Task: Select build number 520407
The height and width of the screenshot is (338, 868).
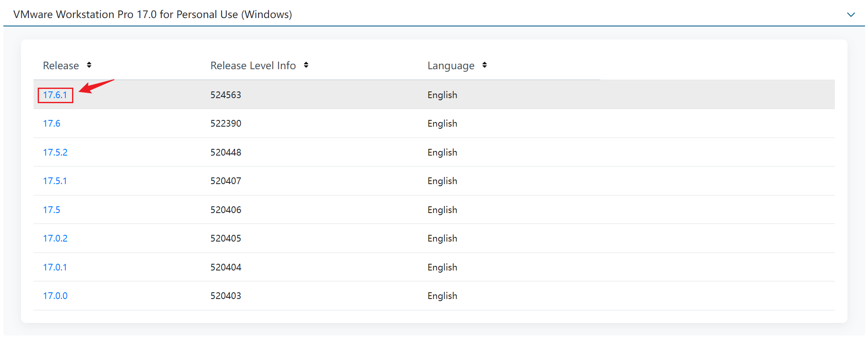Action: [226, 181]
